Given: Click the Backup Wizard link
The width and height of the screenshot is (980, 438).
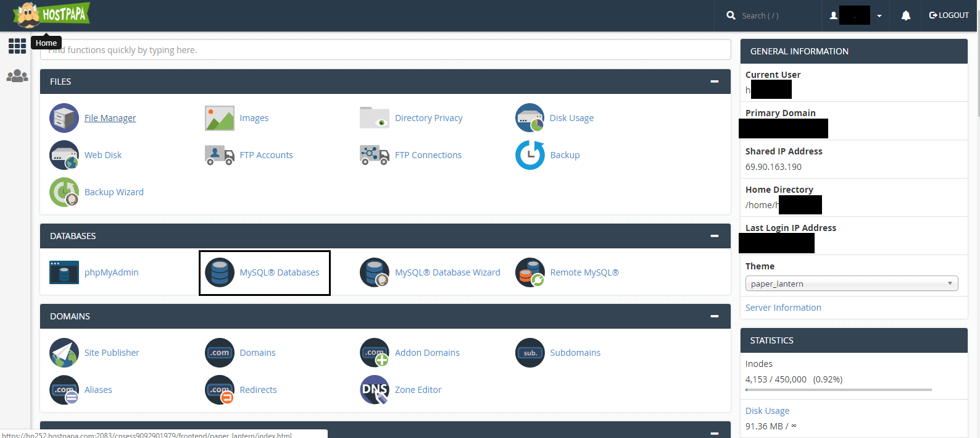Looking at the screenshot, I should point(114,192).
